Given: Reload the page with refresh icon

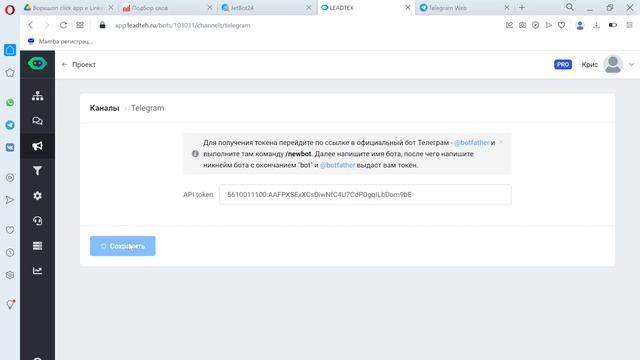Looking at the screenshot, I should tap(63, 25).
